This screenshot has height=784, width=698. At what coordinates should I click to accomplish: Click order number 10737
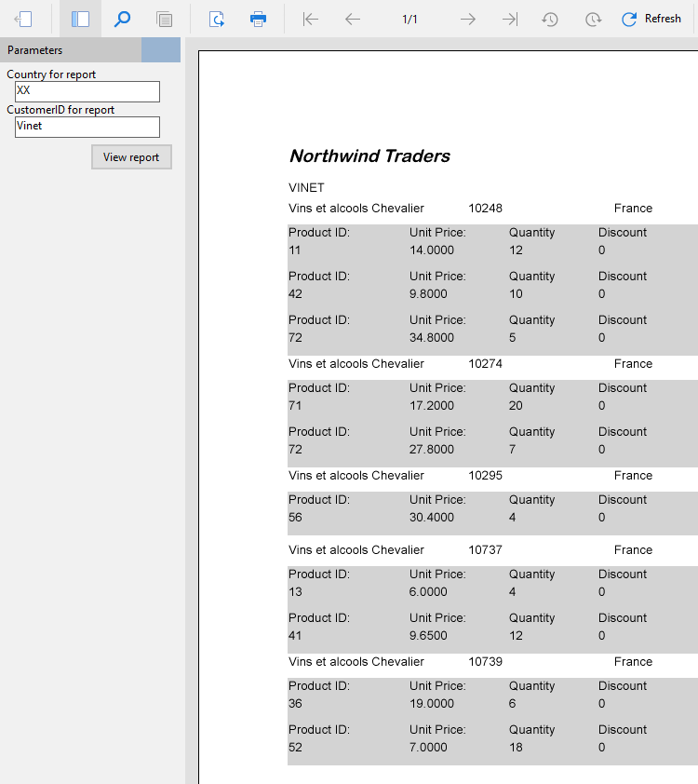(485, 550)
